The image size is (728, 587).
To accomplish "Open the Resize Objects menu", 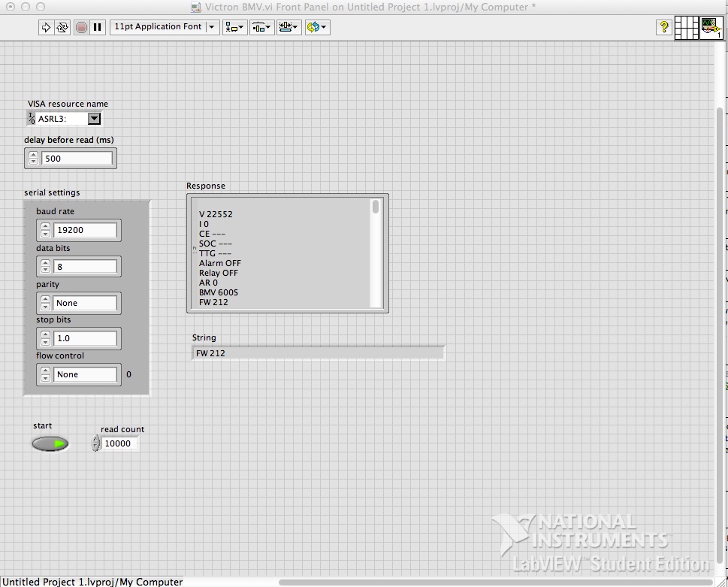I will (x=289, y=27).
